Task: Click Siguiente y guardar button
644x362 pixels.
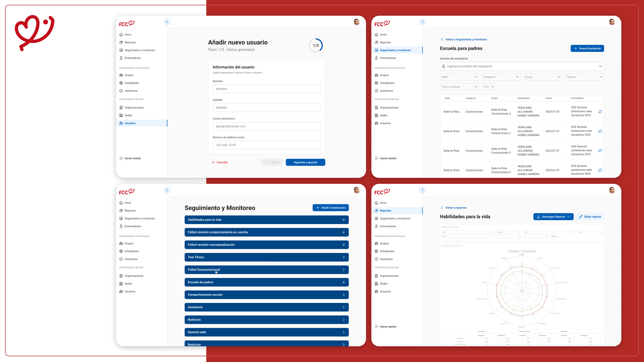Action: tap(305, 162)
